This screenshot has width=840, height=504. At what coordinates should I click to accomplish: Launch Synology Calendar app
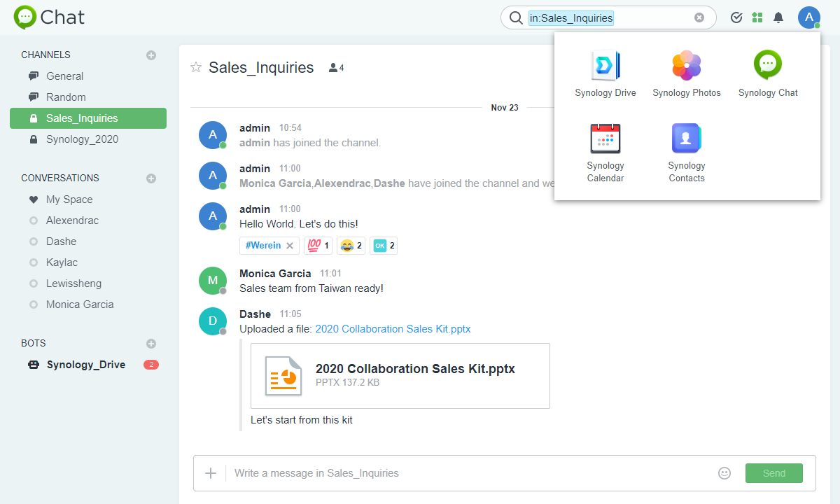[605, 153]
